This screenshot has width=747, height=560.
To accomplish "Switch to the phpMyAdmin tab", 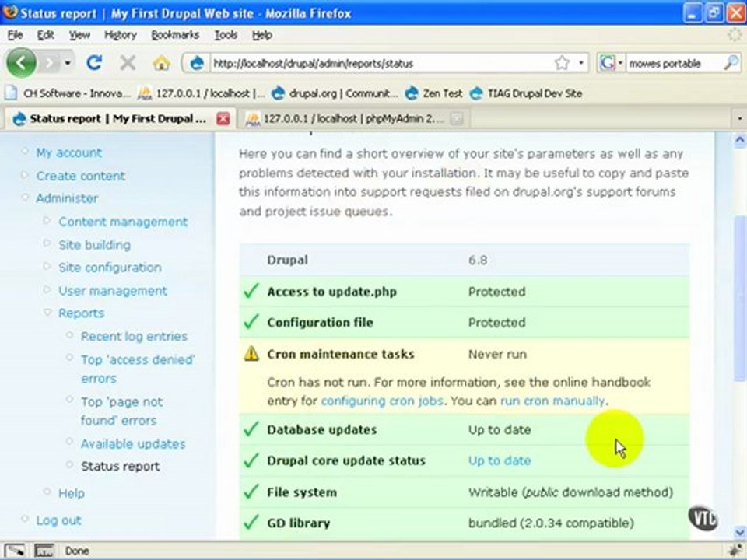I will click(353, 118).
